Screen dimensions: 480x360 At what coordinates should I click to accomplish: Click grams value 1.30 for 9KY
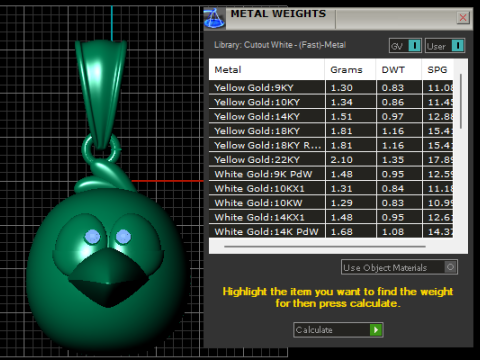coord(342,88)
